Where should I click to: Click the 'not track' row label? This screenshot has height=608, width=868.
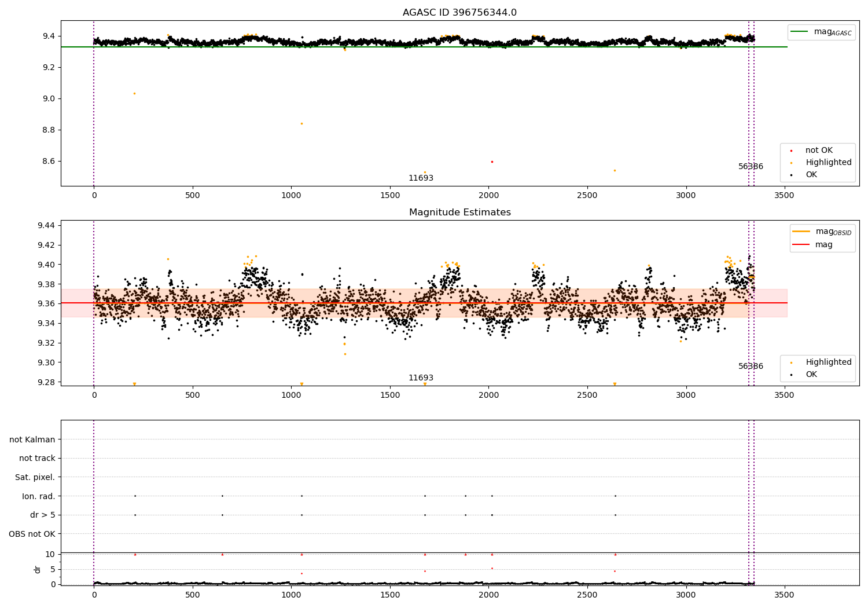click(37, 458)
